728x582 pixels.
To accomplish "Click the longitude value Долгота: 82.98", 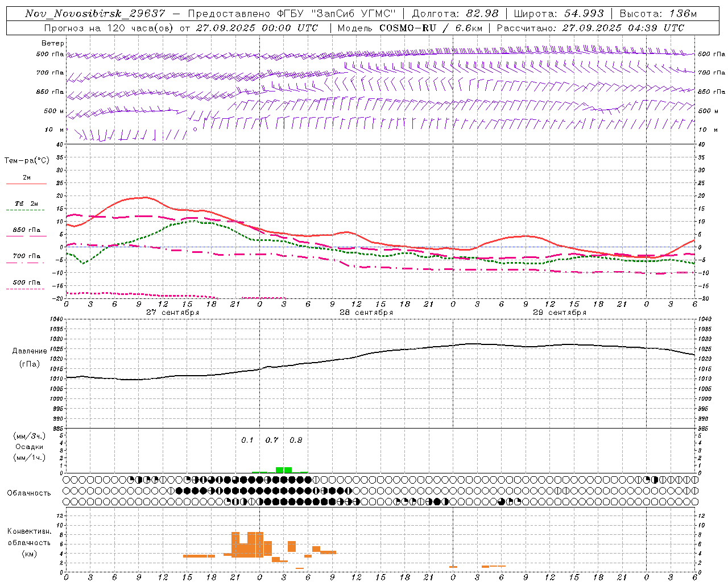I will 455,14.
